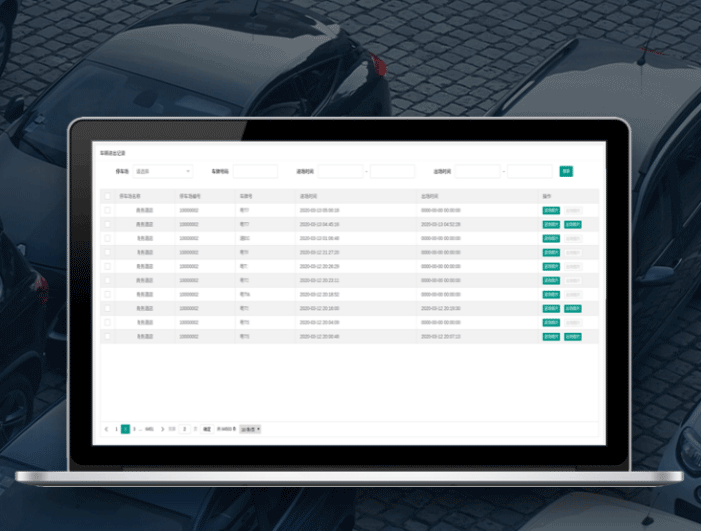Screen dimensions: 701x531
Task: Toggle the select-all checkbox in table header
Action: coord(108,197)
